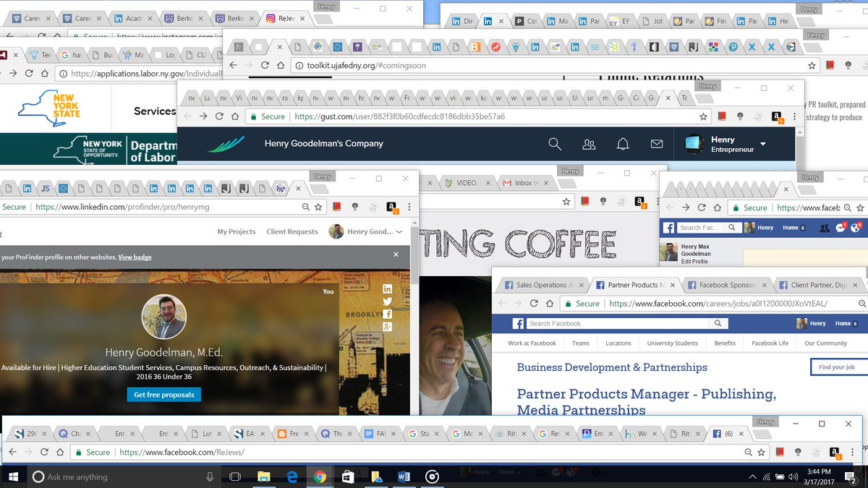Open notifications globe in small Facebook window
This screenshot has height=488, width=868.
856,228
